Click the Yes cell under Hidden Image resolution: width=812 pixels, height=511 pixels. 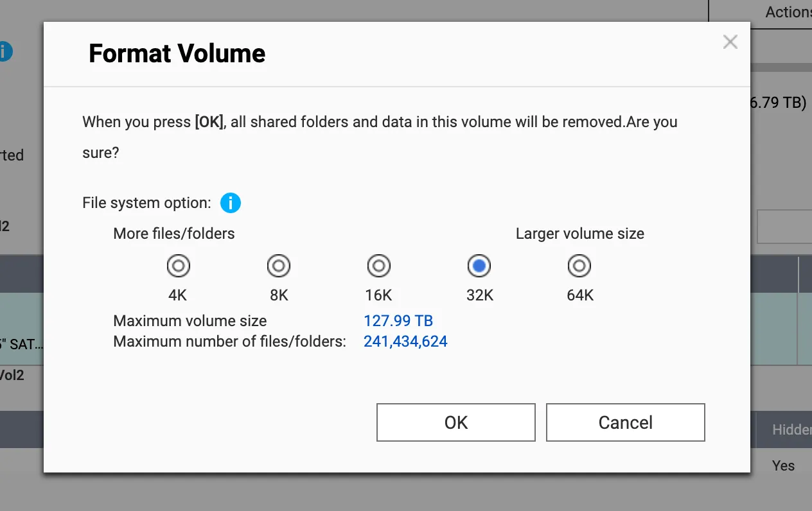[x=783, y=465]
